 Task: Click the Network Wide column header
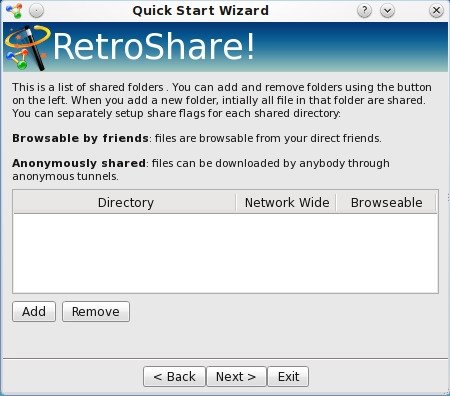(287, 202)
